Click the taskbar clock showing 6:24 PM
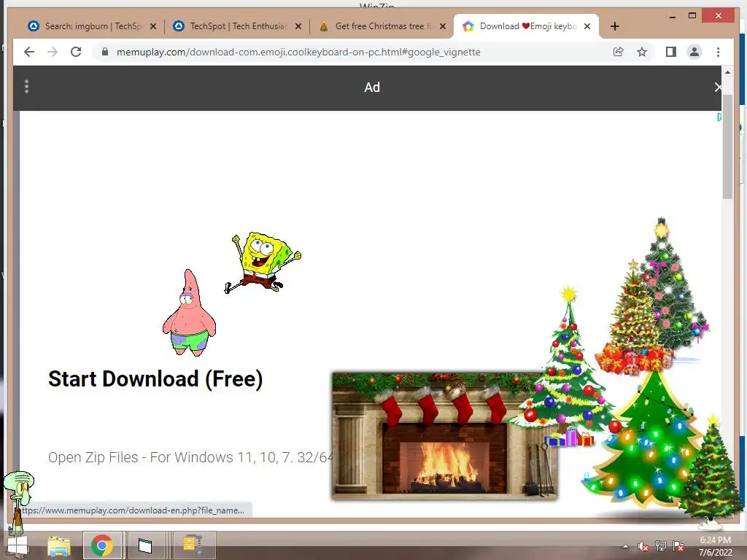 coord(715,546)
